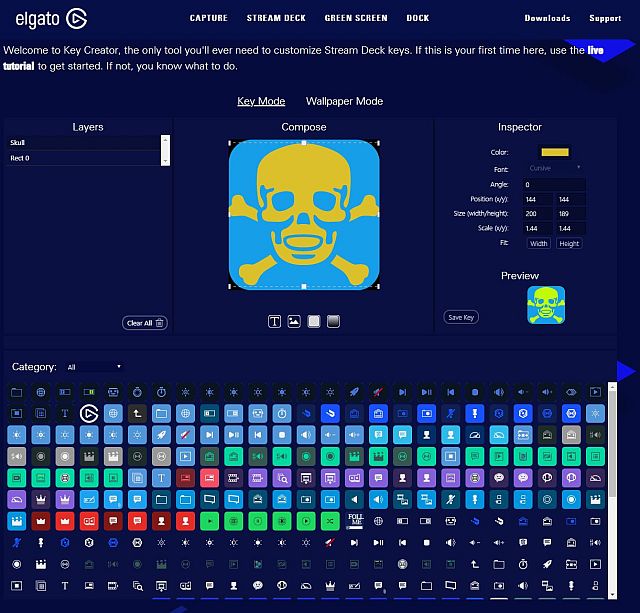This screenshot has width=640, height=613.
Task: Click the Width fit button
Action: coord(539,243)
